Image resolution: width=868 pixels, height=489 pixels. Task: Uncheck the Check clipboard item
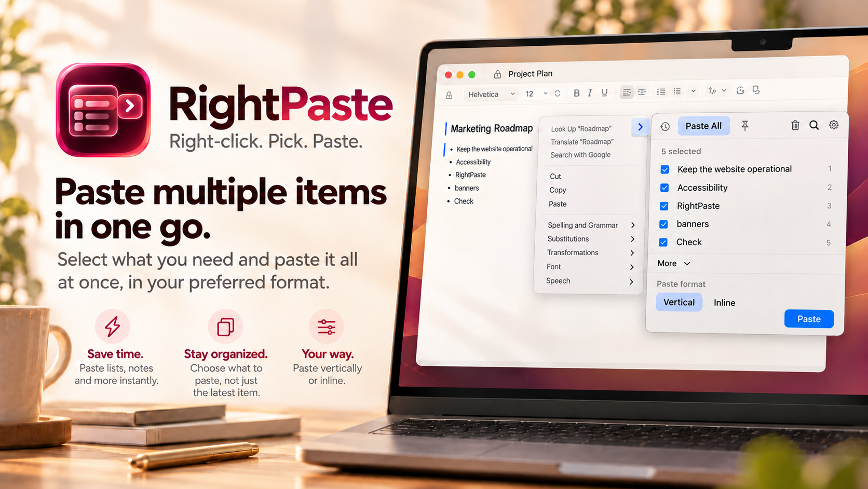(663, 242)
